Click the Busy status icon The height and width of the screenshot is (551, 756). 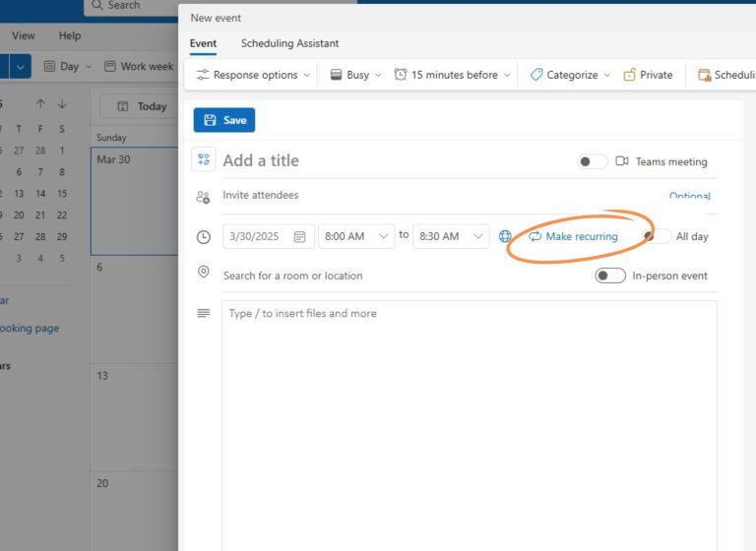click(x=336, y=75)
